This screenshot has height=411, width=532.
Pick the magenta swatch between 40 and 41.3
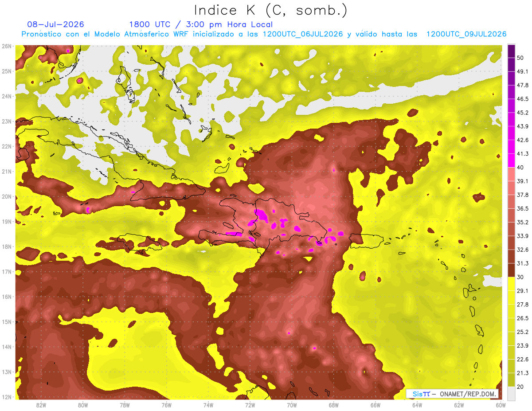click(511, 160)
